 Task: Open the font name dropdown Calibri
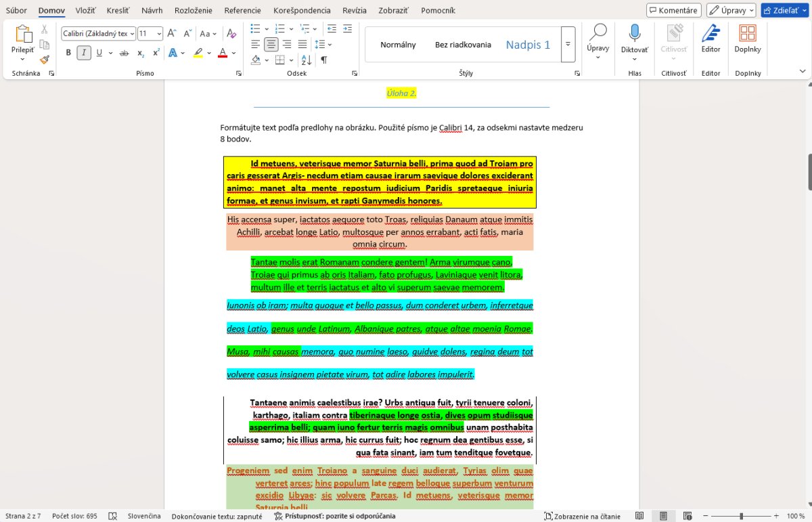[98, 34]
